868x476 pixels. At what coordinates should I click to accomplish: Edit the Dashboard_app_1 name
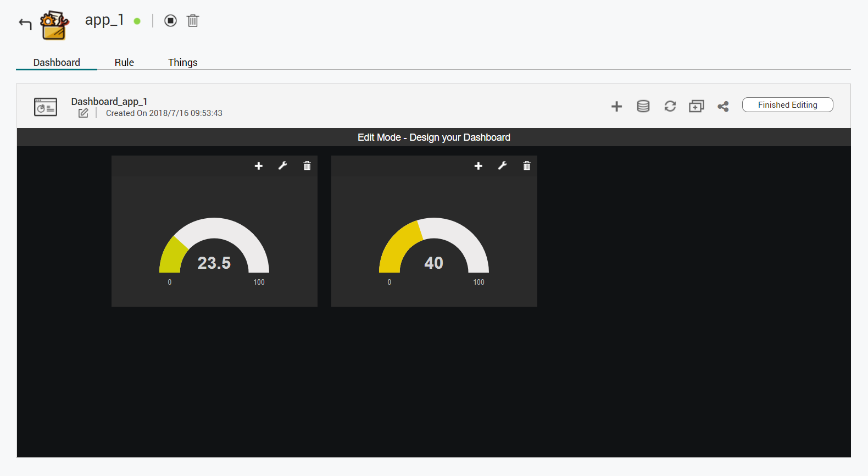84,113
